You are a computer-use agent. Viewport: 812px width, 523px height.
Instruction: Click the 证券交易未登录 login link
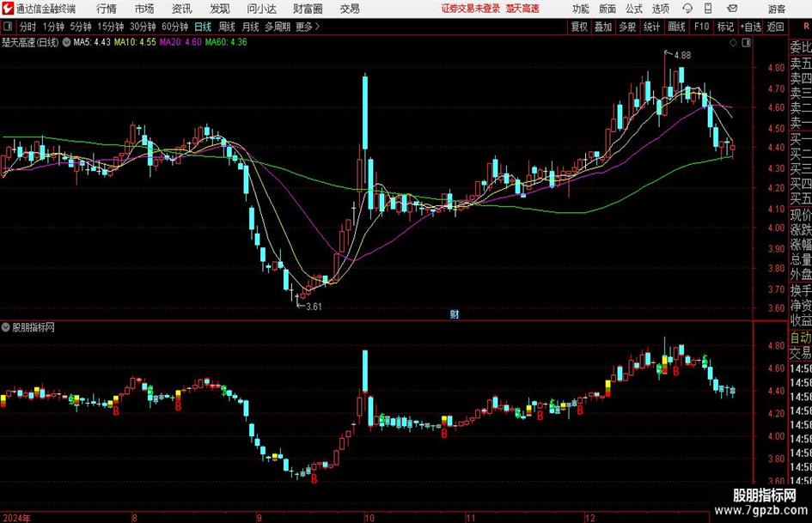pyautogui.click(x=471, y=9)
